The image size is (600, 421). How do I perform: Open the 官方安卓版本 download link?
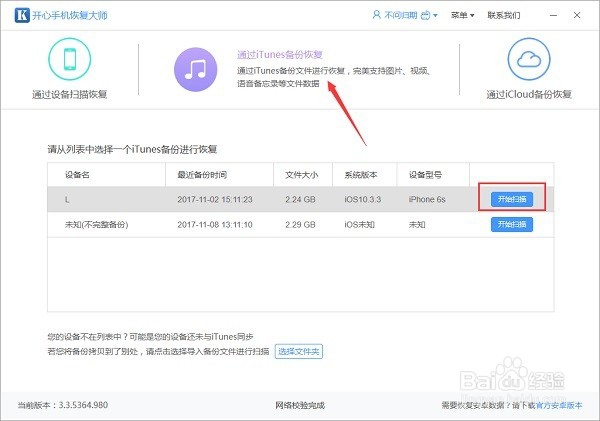[x=559, y=405]
